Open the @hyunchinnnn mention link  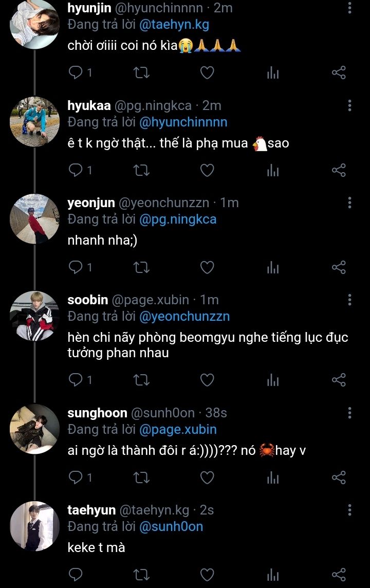click(x=183, y=122)
